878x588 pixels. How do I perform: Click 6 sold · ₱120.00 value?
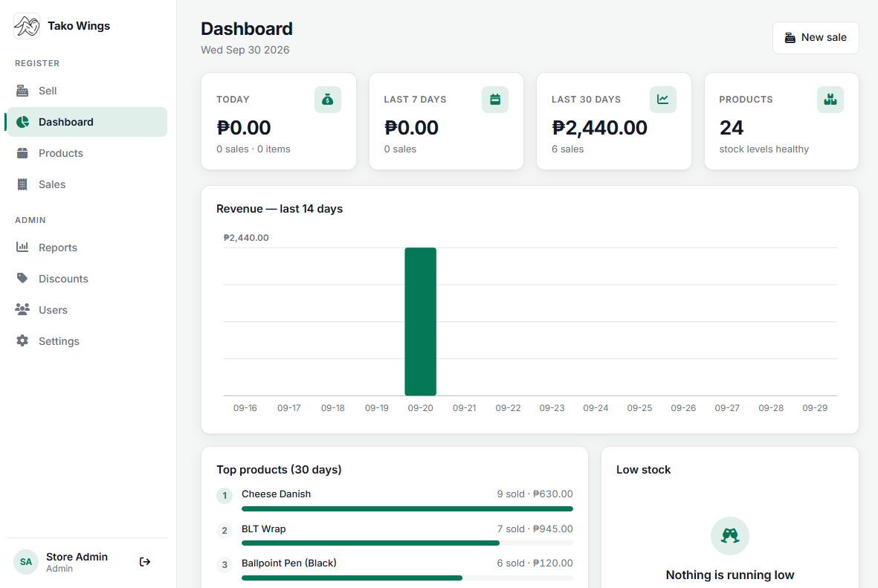pyautogui.click(x=535, y=563)
